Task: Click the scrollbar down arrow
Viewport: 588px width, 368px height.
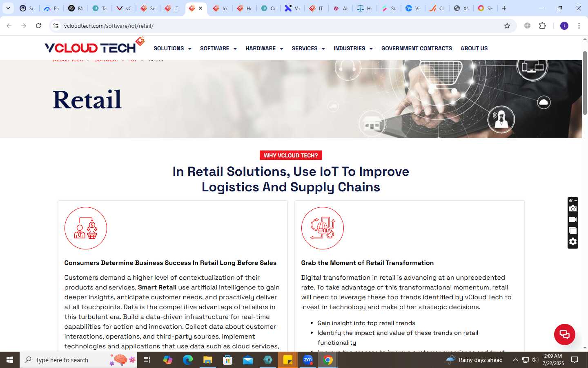Action: (585, 348)
